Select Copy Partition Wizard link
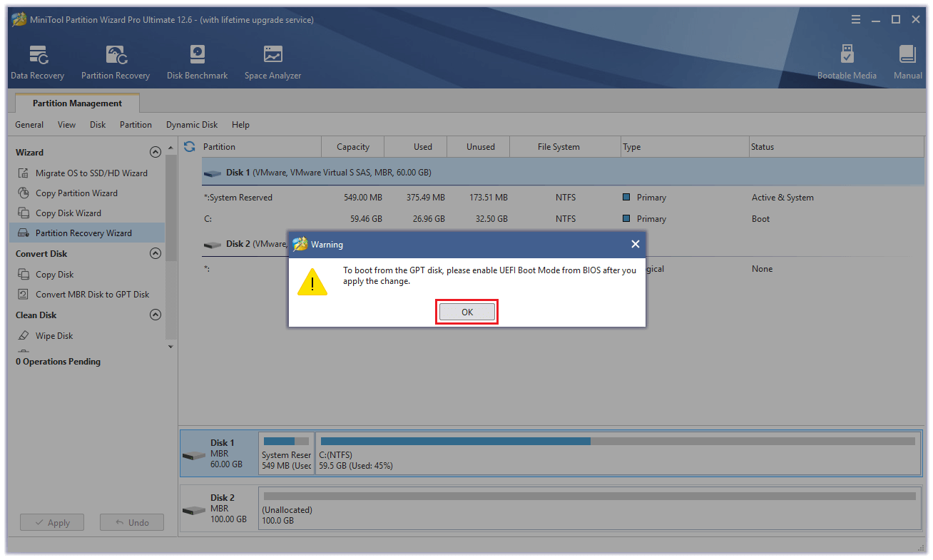Viewport: 933px width, 560px height. tap(76, 193)
